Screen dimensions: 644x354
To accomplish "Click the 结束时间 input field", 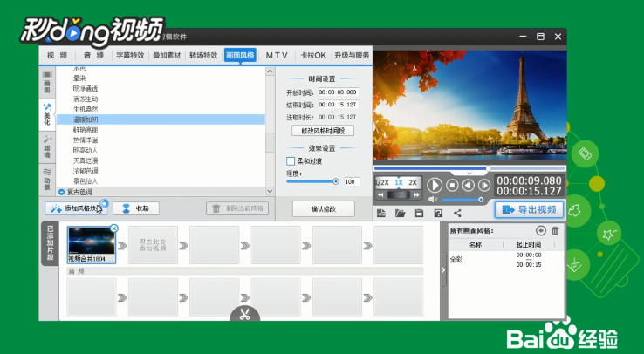I will point(339,105).
